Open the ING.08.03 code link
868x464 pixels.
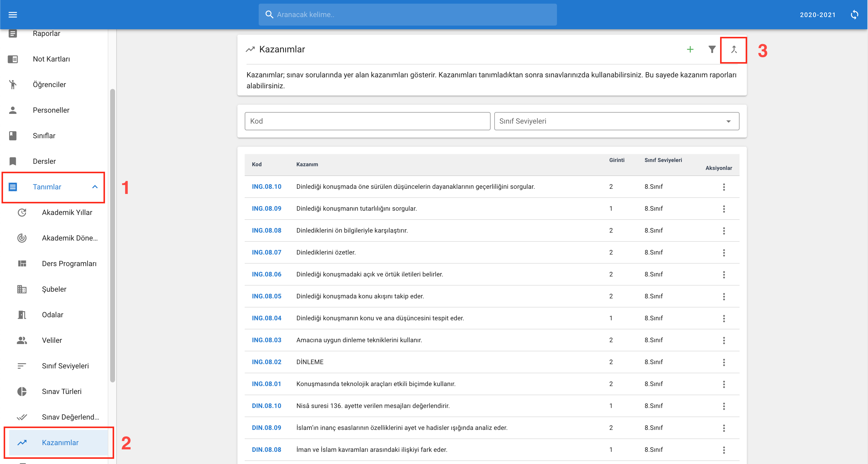pyautogui.click(x=266, y=340)
